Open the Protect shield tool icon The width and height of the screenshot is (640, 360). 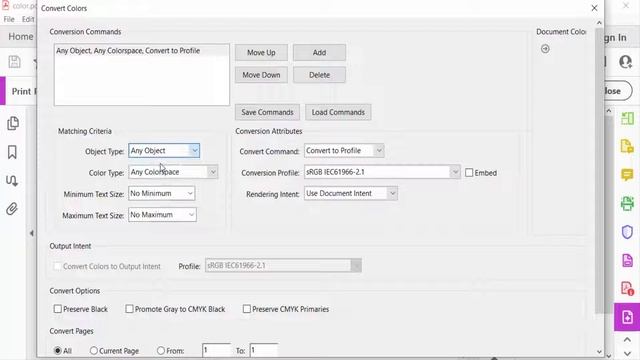tap(627, 232)
